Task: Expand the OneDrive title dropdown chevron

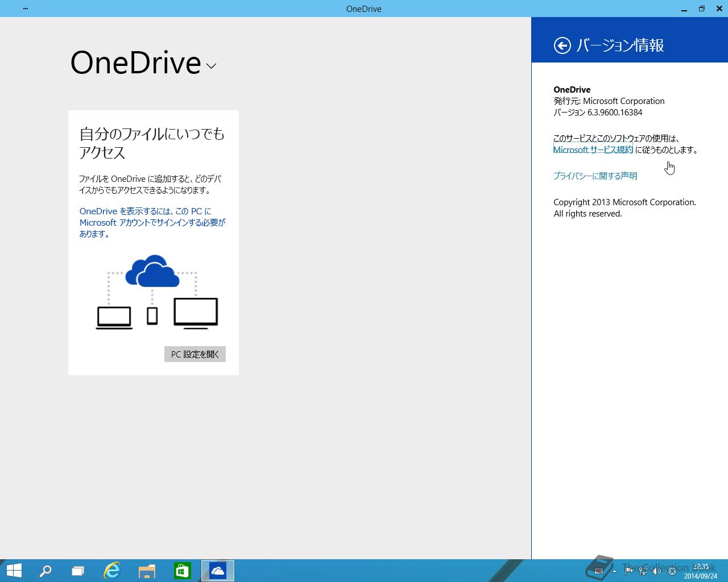Action: [x=211, y=66]
